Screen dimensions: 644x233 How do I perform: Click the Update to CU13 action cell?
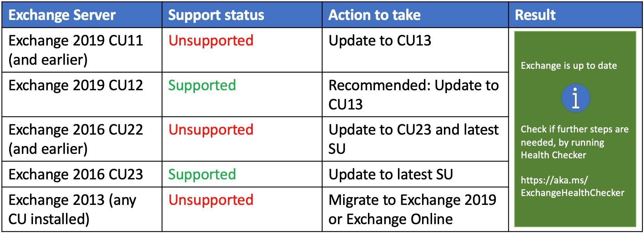[380, 41]
